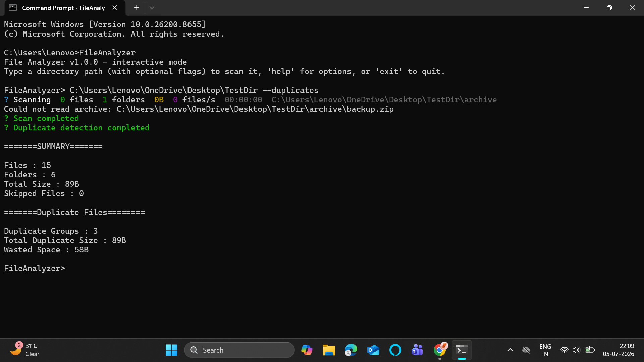The width and height of the screenshot is (644, 362).
Task: Click the '=======SUMMARY=======' header
Action: pos(53,146)
